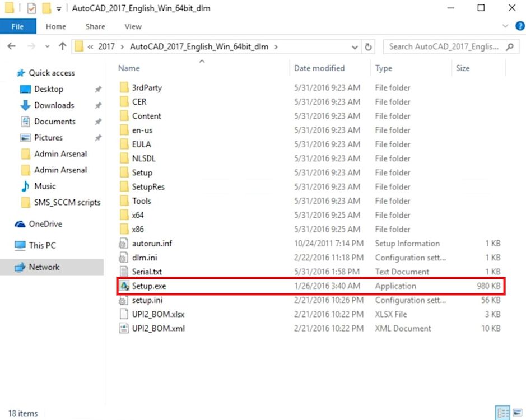Select the x64 folder

[x=138, y=215]
